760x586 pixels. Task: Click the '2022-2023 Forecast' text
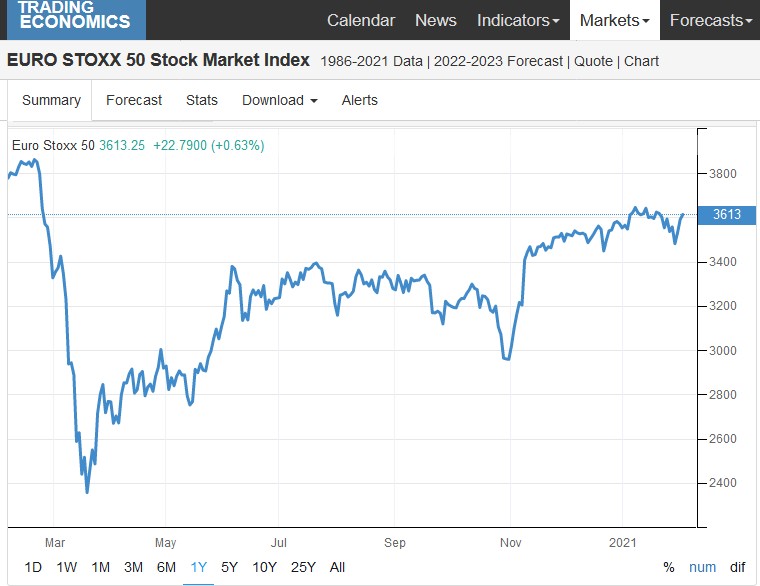point(498,61)
